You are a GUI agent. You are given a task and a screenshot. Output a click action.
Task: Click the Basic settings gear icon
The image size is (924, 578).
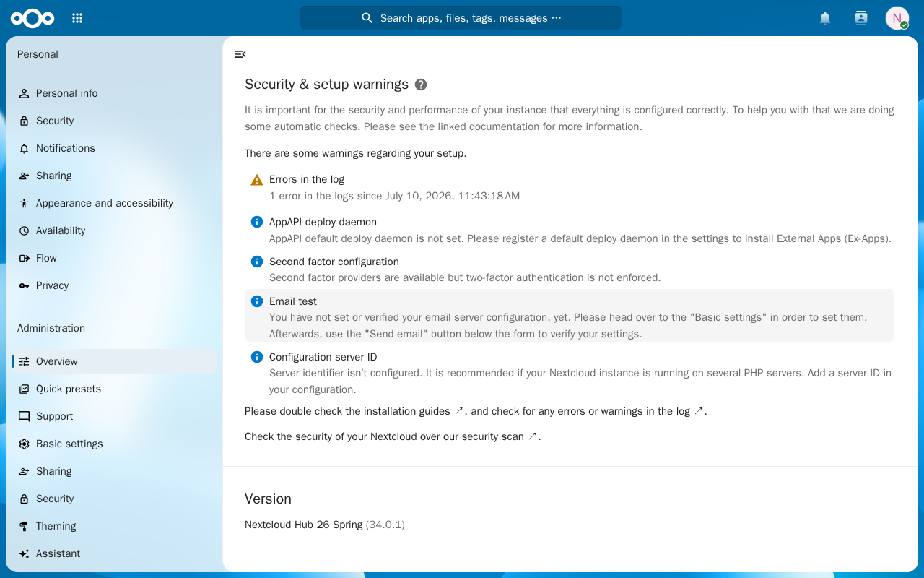(x=25, y=444)
